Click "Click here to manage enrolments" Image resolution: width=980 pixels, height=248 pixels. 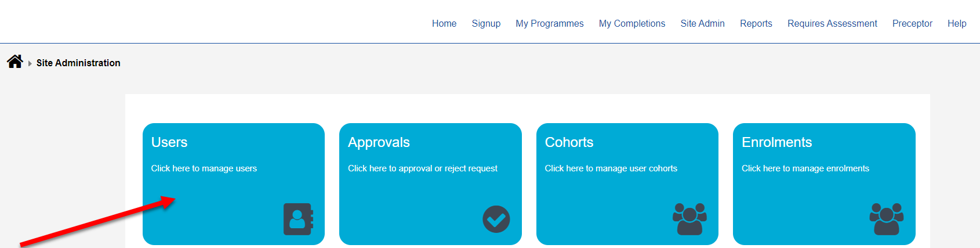click(805, 168)
